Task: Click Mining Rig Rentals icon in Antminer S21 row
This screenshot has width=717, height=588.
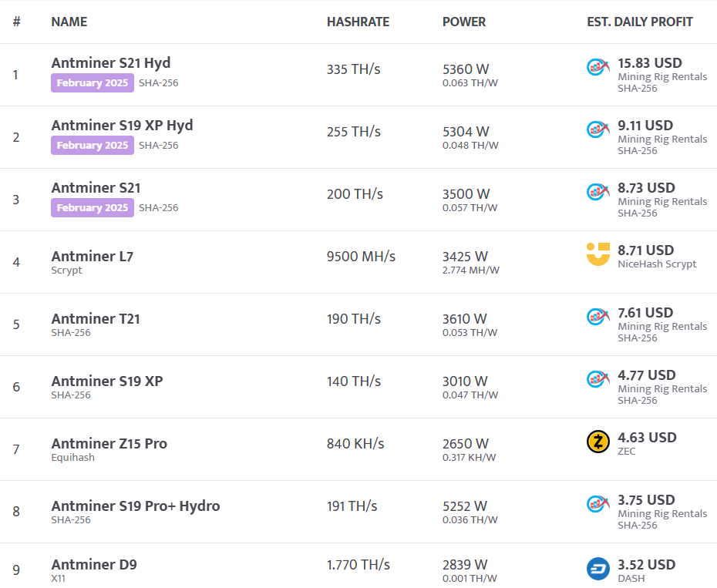Action: [x=598, y=192]
